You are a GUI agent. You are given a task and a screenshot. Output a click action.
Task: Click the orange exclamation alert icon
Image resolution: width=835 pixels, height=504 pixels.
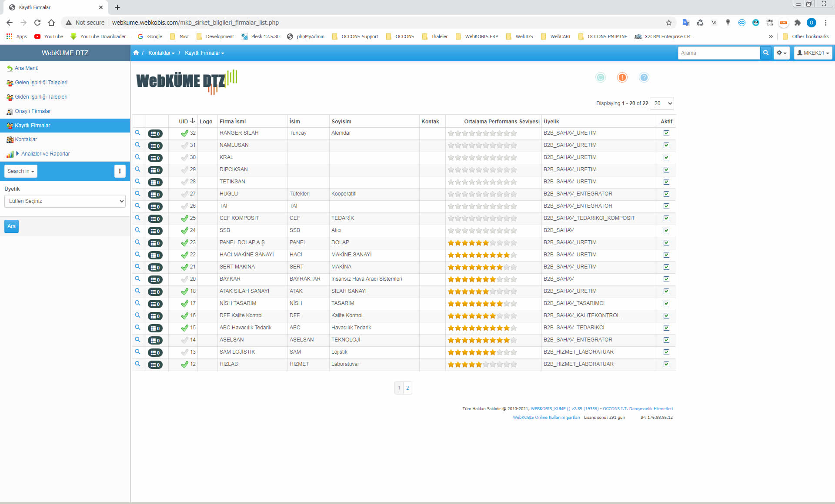(622, 77)
